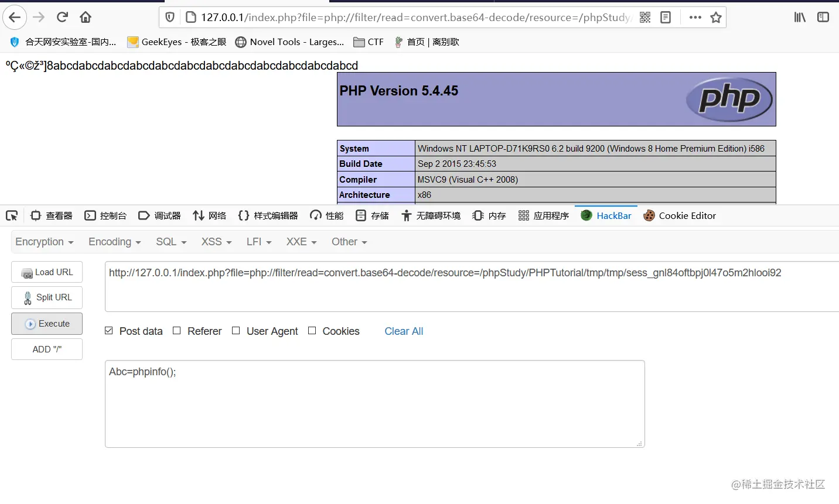This screenshot has height=504, width=839.
Task: Switch to 性能 performance tab
Action: (327, 215)
